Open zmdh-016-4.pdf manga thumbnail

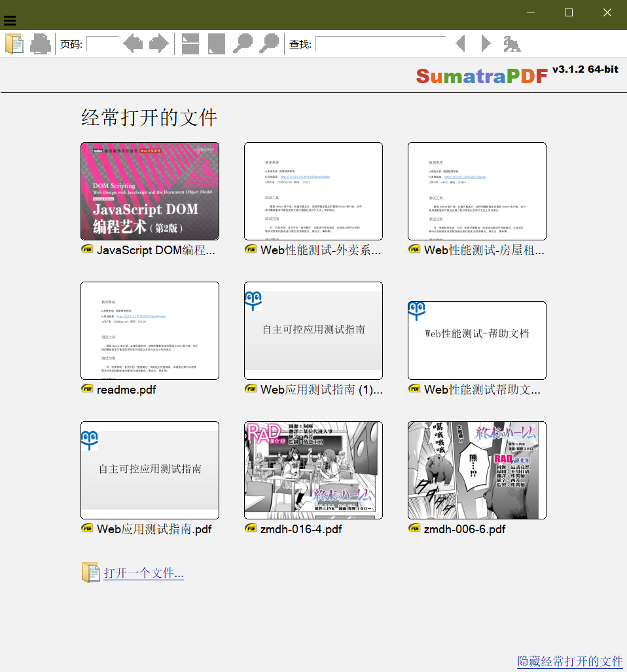tap(313, 470)
